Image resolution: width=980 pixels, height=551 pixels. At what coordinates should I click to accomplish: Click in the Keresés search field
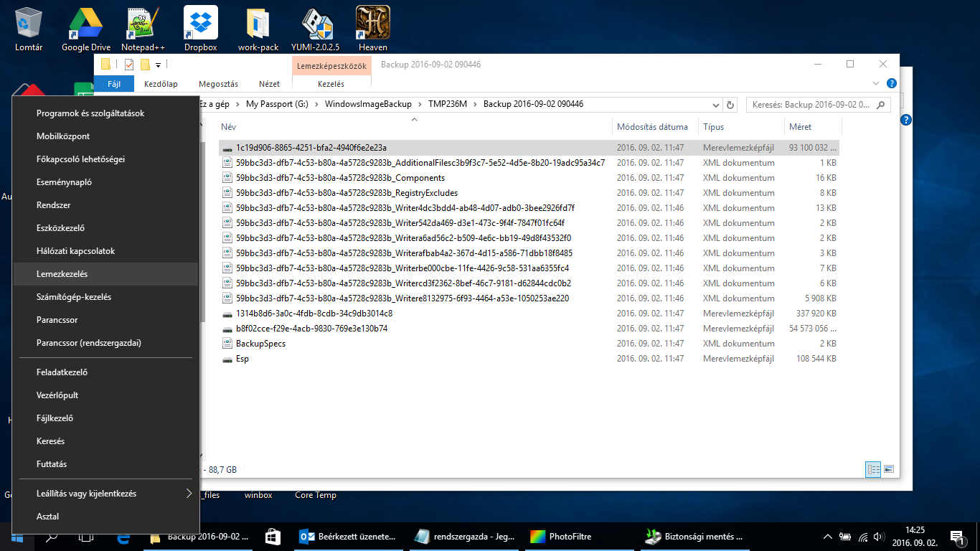point(811,105)
